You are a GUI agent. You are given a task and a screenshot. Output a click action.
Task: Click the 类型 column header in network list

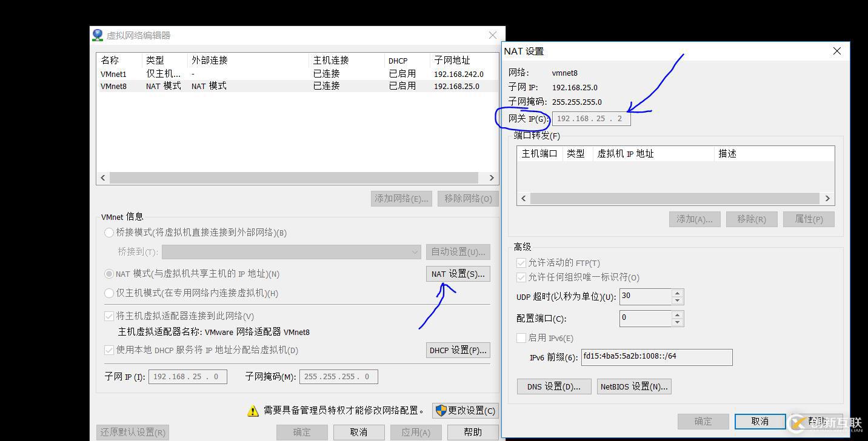(165, 61)
